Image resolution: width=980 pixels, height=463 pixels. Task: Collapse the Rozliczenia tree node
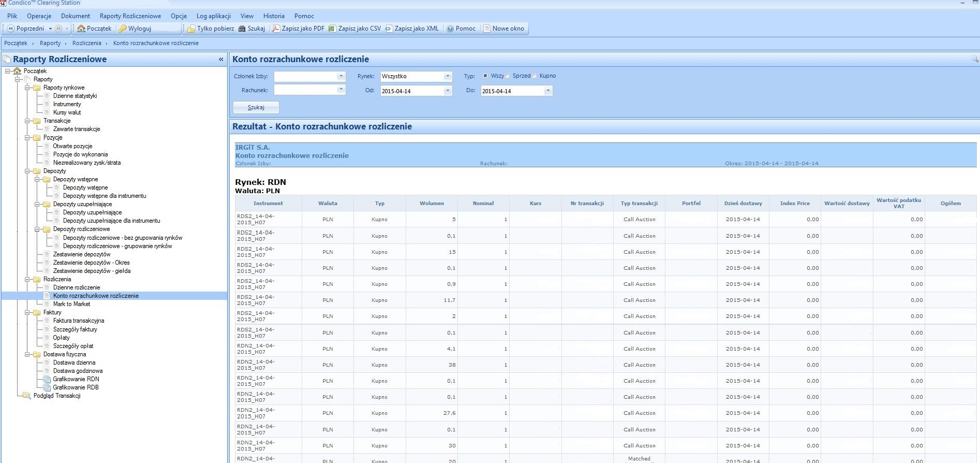27,279
